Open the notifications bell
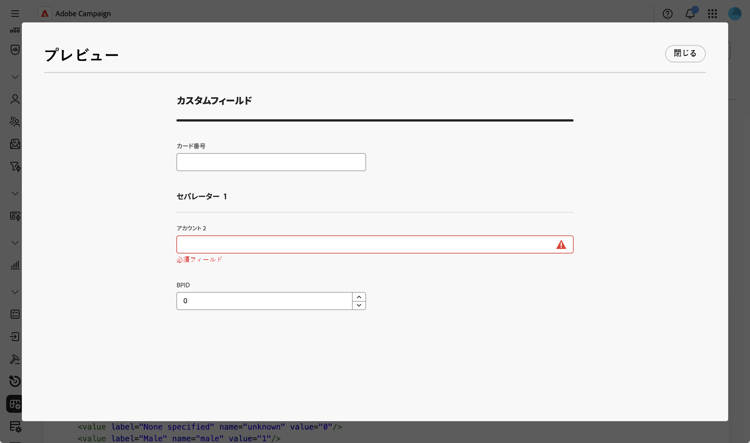Viewport: 750px width, 443px height. [690, 14]
